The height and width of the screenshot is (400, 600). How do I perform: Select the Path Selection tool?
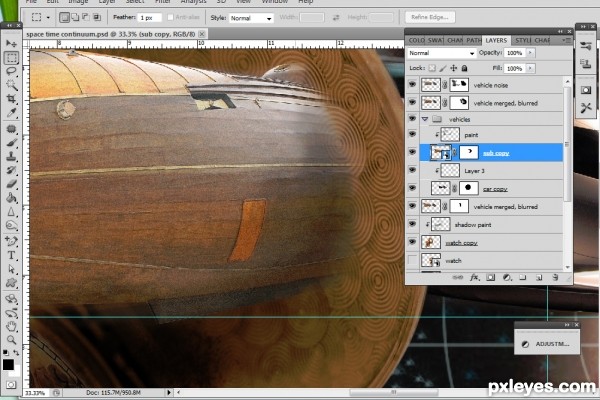11,269
